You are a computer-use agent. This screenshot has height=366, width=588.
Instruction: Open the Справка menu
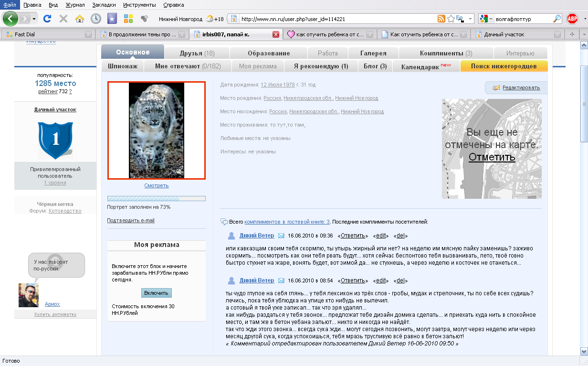[174, 5]
